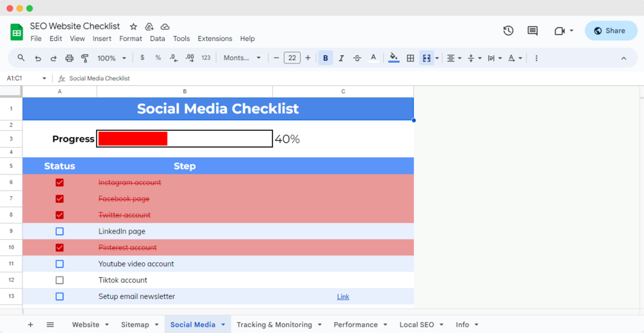Undo the last action
644x333 pixels.
coord(38,58)
